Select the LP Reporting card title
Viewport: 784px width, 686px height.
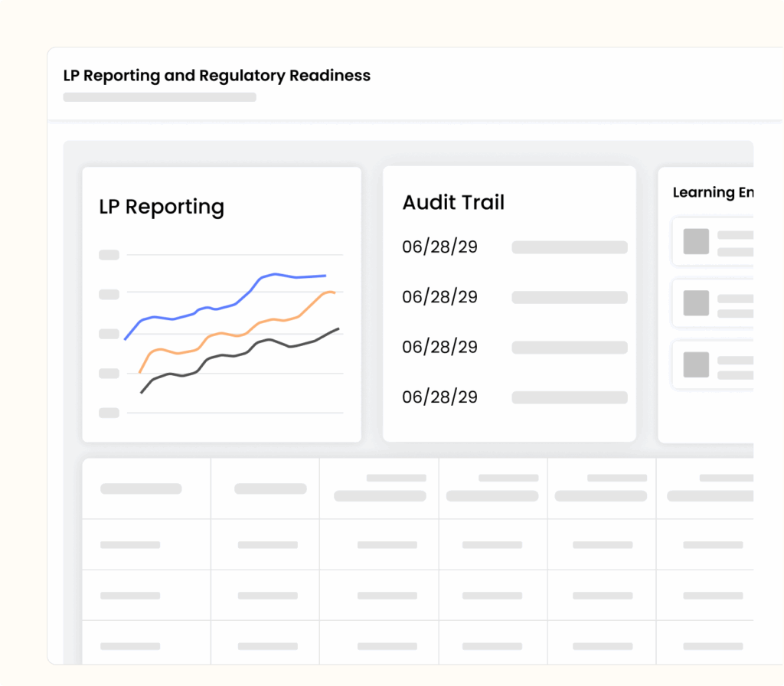pos(162,207)
